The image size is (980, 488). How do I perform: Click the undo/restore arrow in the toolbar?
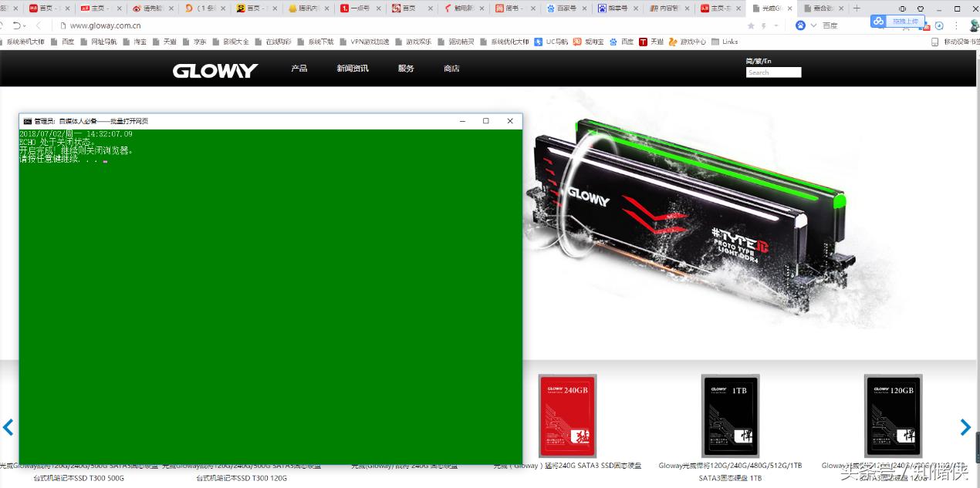[x=16, y=25]
